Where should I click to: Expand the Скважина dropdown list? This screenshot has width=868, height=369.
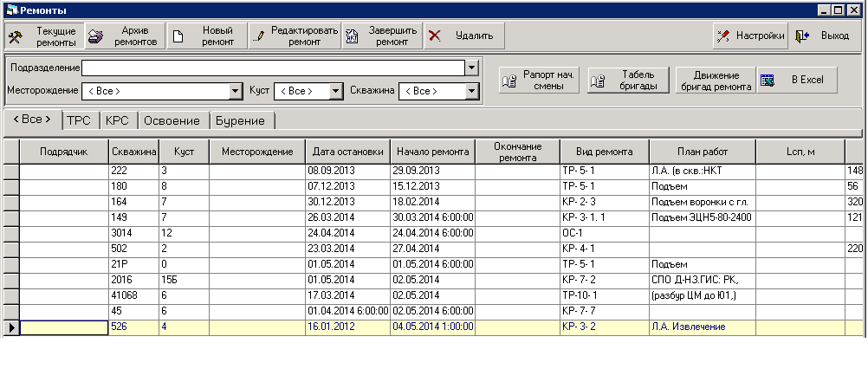[x=471, y=91]
